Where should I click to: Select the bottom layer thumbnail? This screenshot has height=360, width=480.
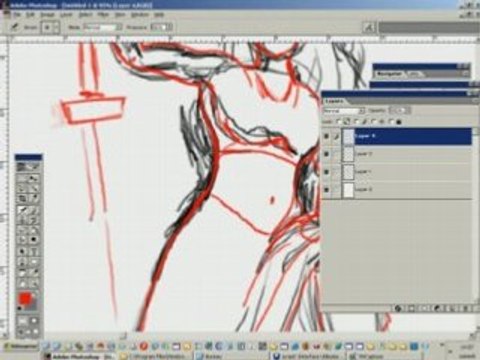pos(348,190)
